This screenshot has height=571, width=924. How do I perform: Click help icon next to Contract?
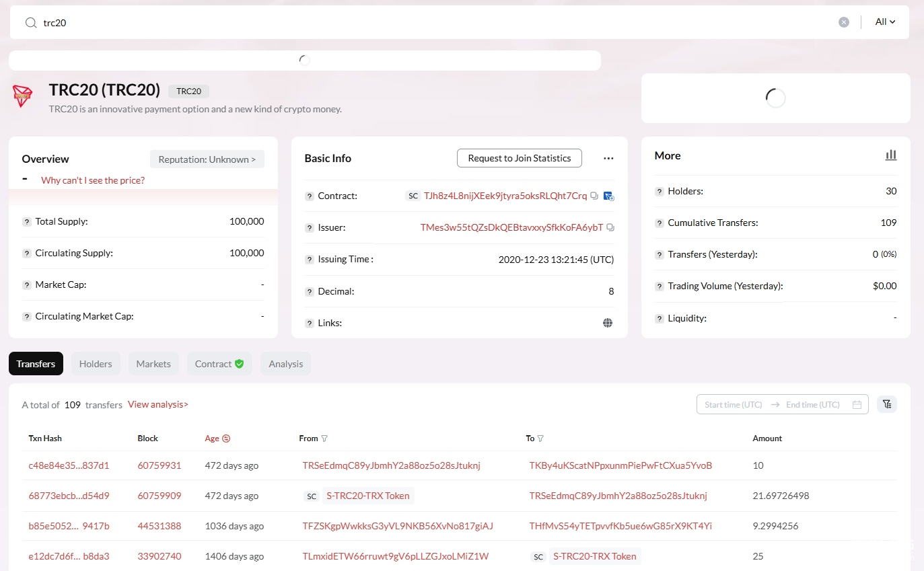point(310,196)
